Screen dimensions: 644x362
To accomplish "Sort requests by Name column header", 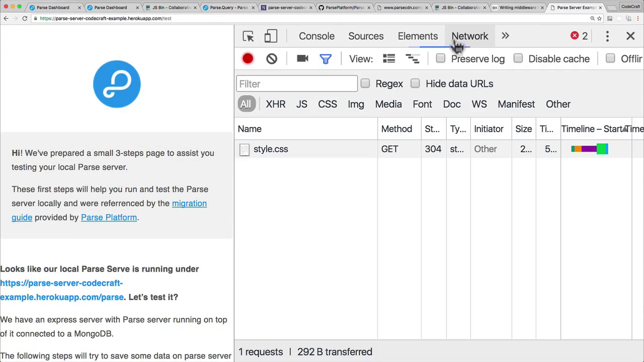I will [306, 129].
